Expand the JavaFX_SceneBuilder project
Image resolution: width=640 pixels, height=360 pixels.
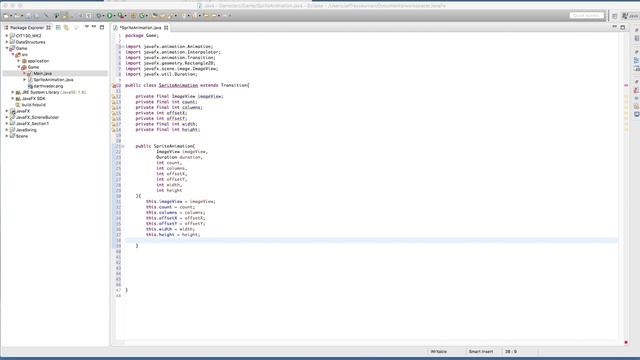pos(7,117)
